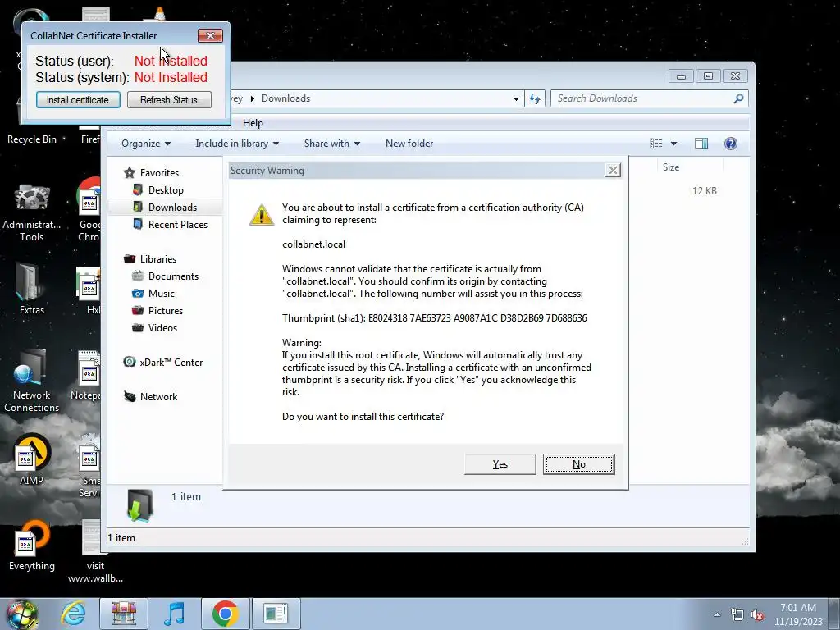Select Desktop in the navigation pane
The image size is (840, 630).
(166, 190)
